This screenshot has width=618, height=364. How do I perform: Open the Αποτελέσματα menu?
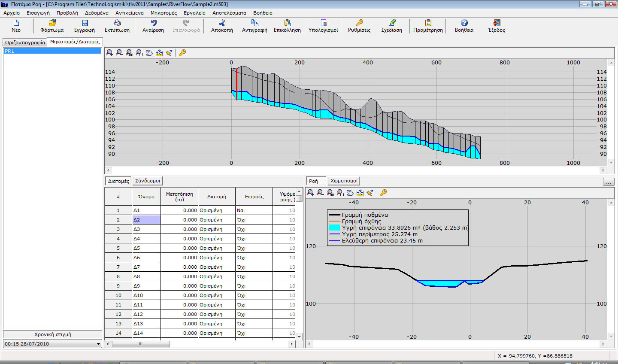(x=229, y=13)
